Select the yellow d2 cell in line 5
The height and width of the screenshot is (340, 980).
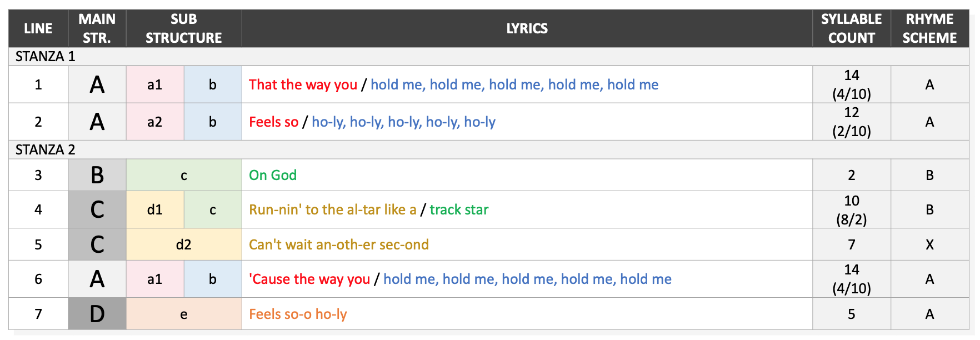(x=184, y=244)
